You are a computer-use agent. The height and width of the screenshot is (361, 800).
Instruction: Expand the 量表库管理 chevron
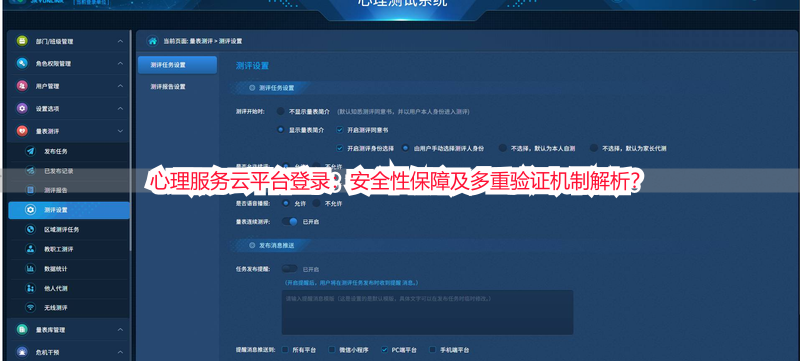point(120,329)
